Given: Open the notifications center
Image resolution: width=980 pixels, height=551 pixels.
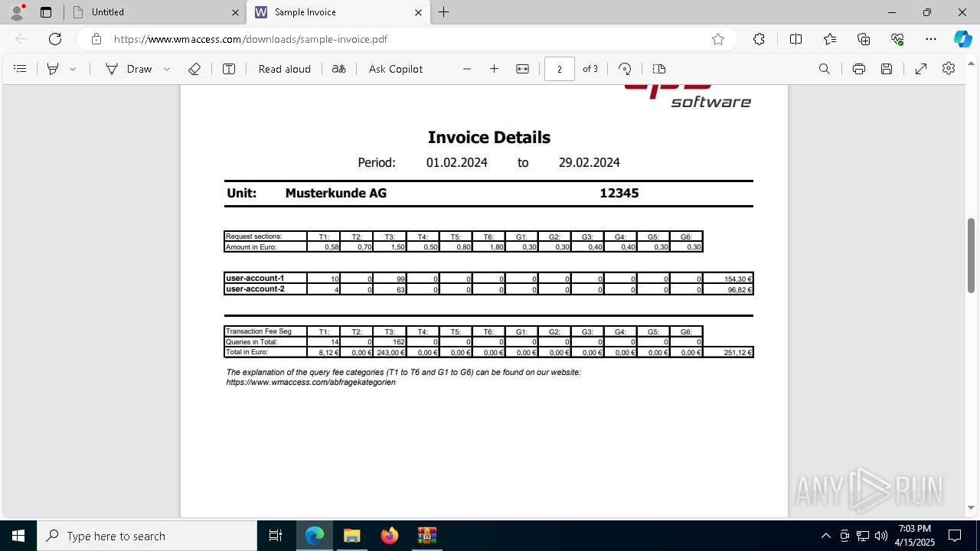Looking at the screenshot, I should pos(955,536).
